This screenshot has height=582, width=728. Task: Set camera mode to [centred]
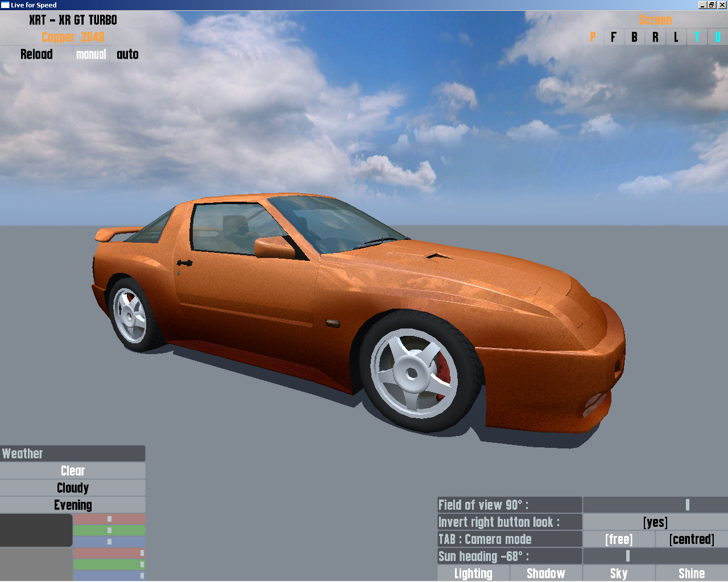[692, 539]
